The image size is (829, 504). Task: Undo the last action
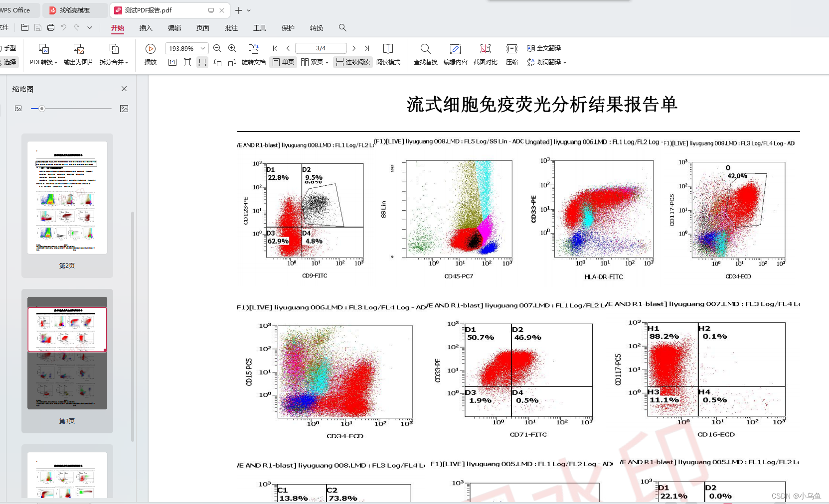pyautogui.click(x=64, y=28)
